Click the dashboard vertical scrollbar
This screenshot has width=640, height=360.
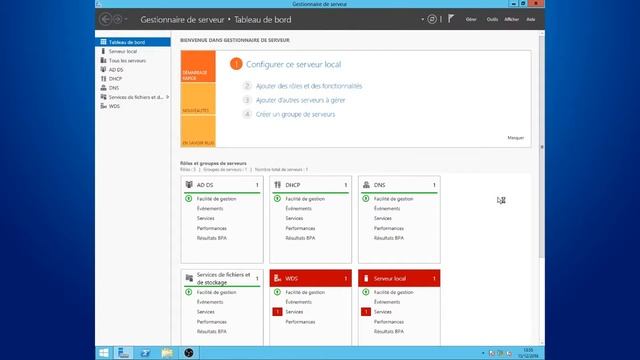(542, 147)
